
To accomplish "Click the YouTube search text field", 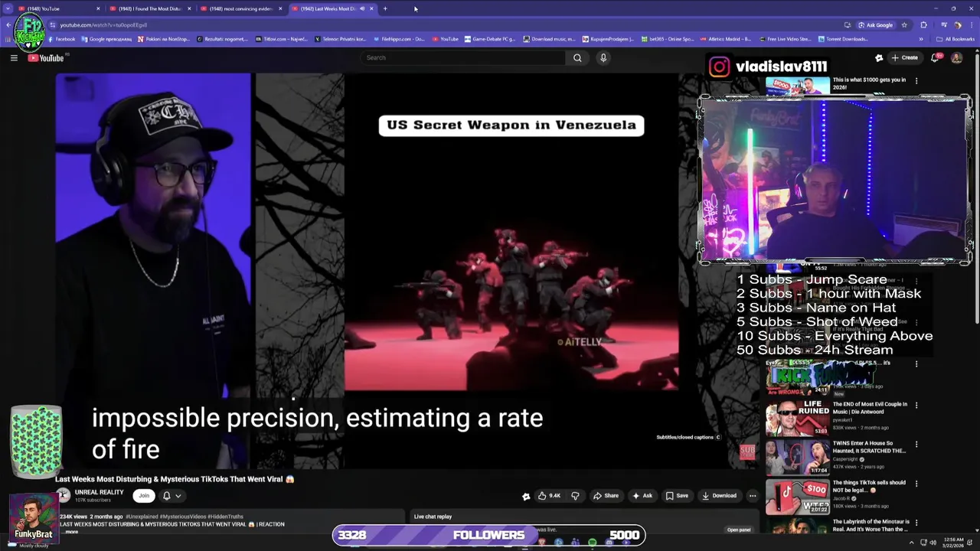I will 463,57.
